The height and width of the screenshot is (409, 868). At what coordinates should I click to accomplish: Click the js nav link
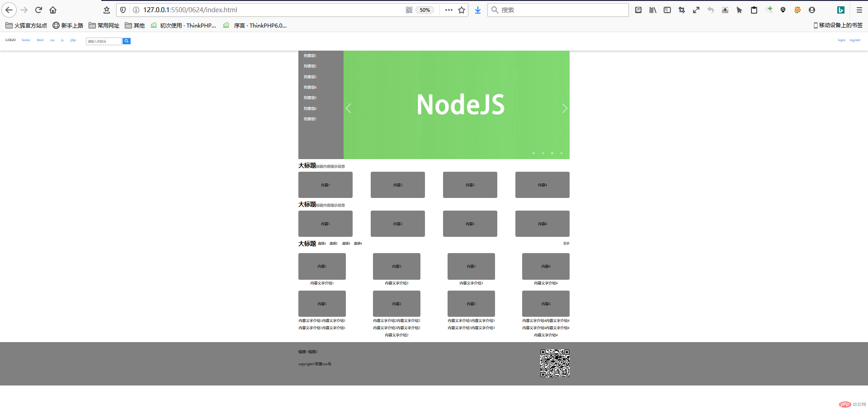tap(62, 40)
